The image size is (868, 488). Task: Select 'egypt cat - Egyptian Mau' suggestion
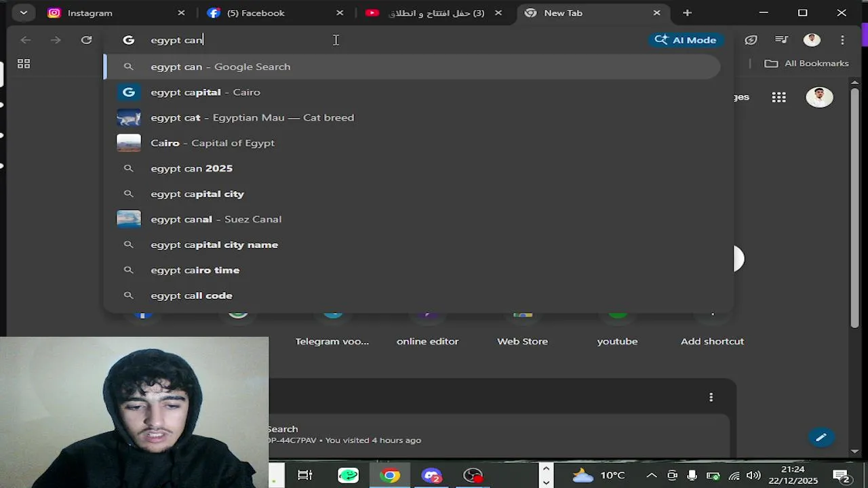click(412, 117)
